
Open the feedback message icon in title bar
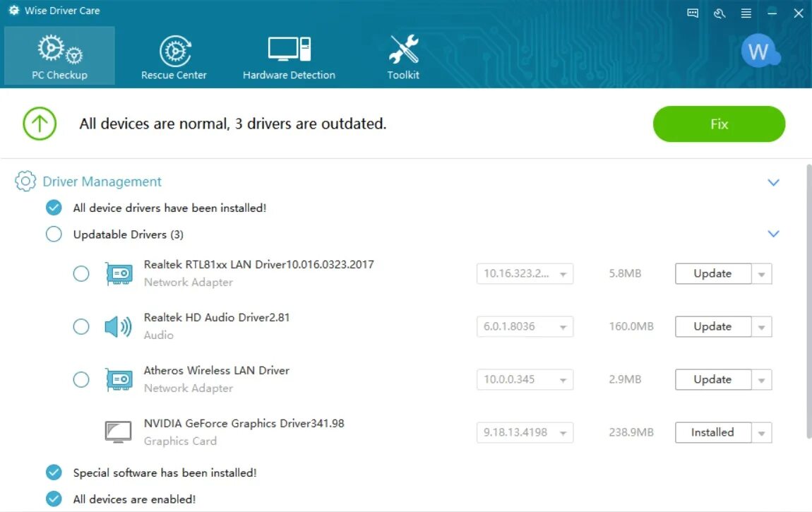click(693, 13)
